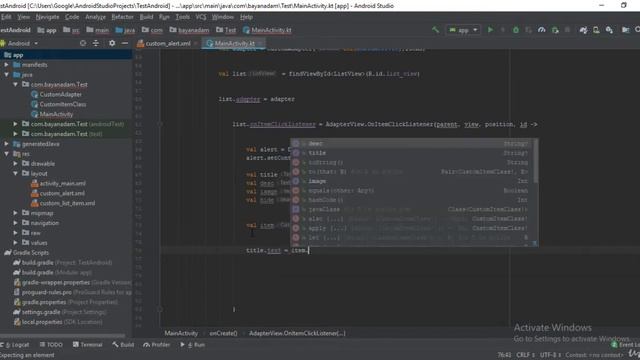Collapse the java folder

click(x=7, y=75)
